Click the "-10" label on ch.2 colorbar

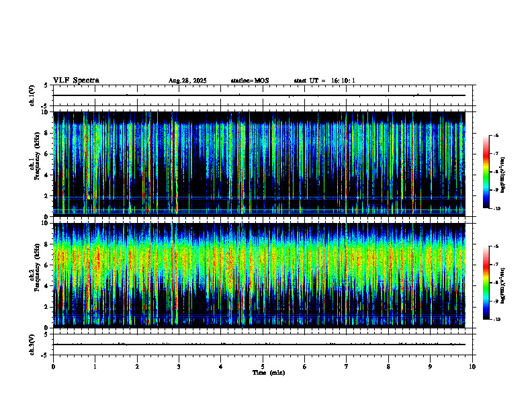[497, 320]
